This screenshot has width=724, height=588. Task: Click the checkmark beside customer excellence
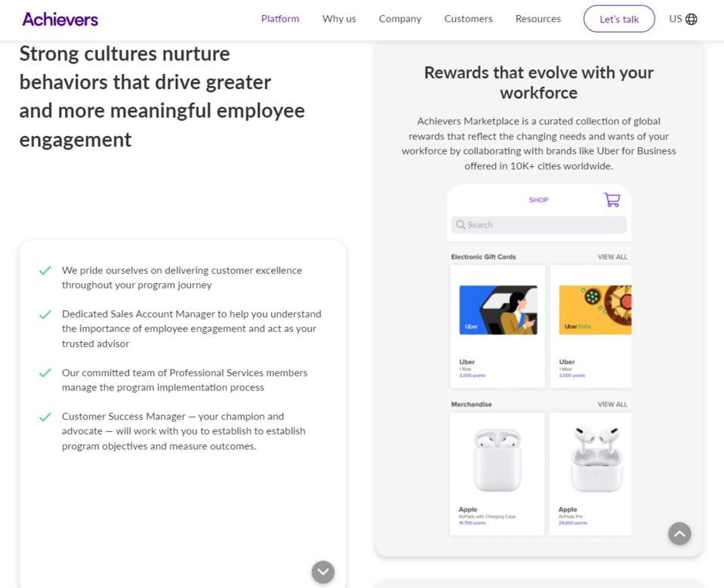click(x=45, y=270)
